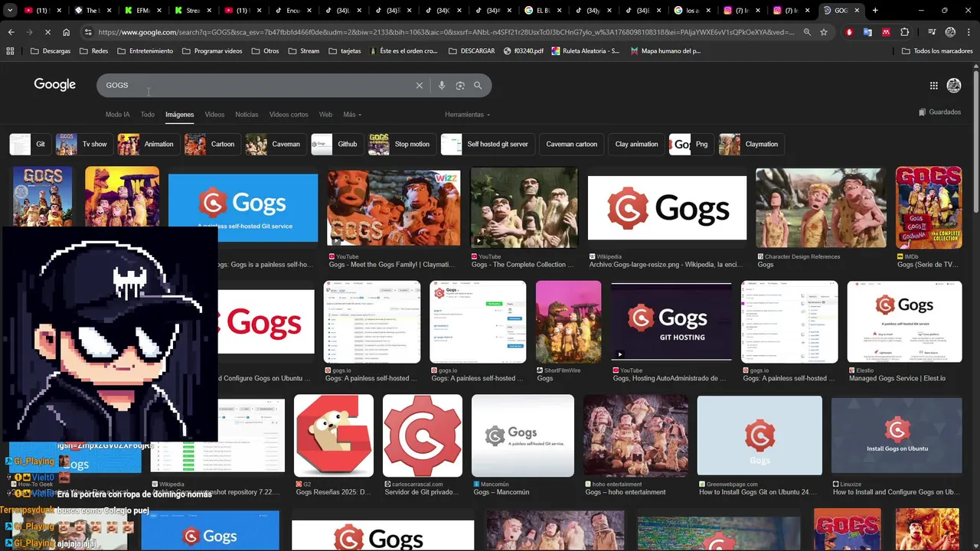This screenshot has width=980, height=551.
Task: Open Gogs Meet the Gogs Family YouTube thumbnail
Action: point(394,208)
